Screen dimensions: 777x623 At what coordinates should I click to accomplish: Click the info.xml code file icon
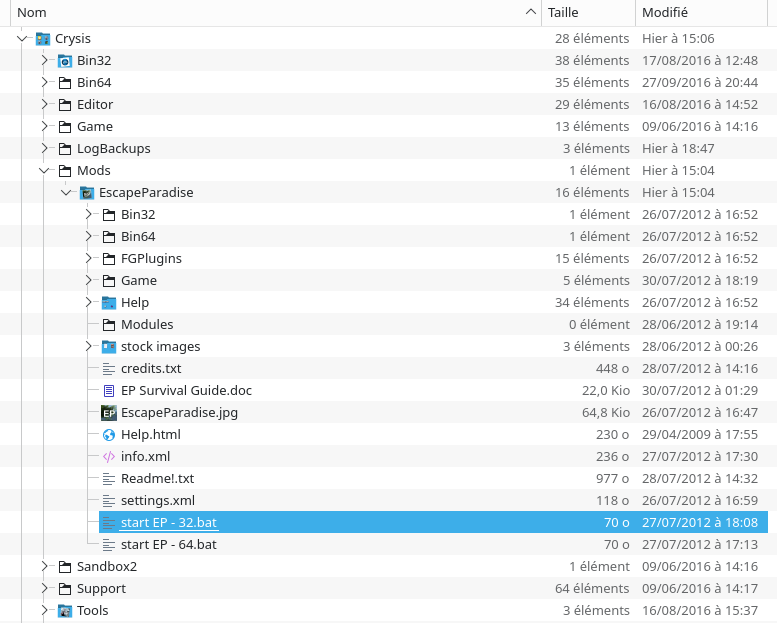[109, 457]
